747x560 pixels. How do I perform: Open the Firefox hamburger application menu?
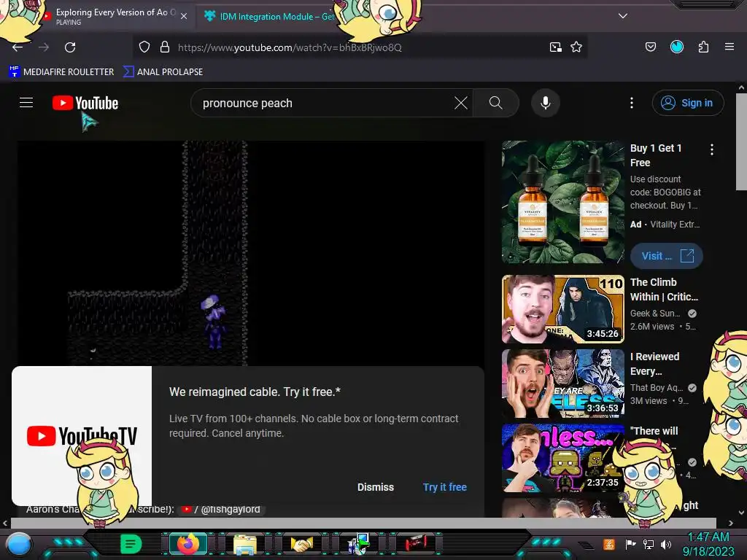pyautogui.click(x=729, y=47)
